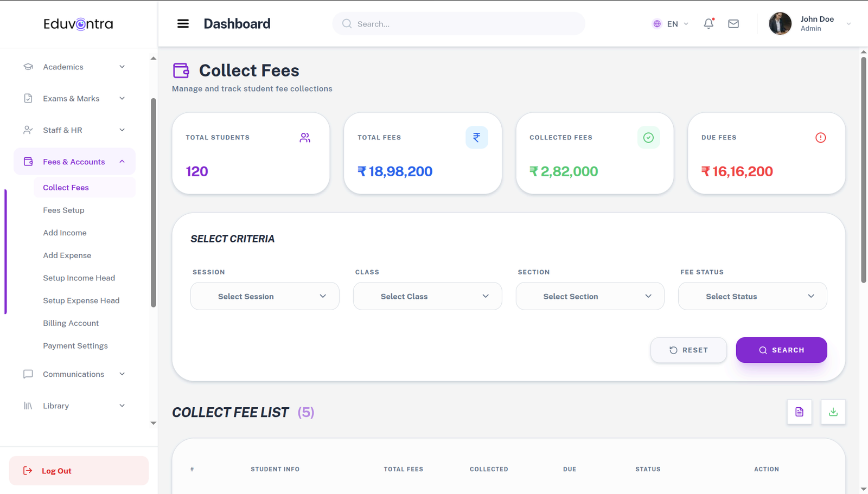
Task: Click the download icon above the fee table
Action: (x=833, y=412)
